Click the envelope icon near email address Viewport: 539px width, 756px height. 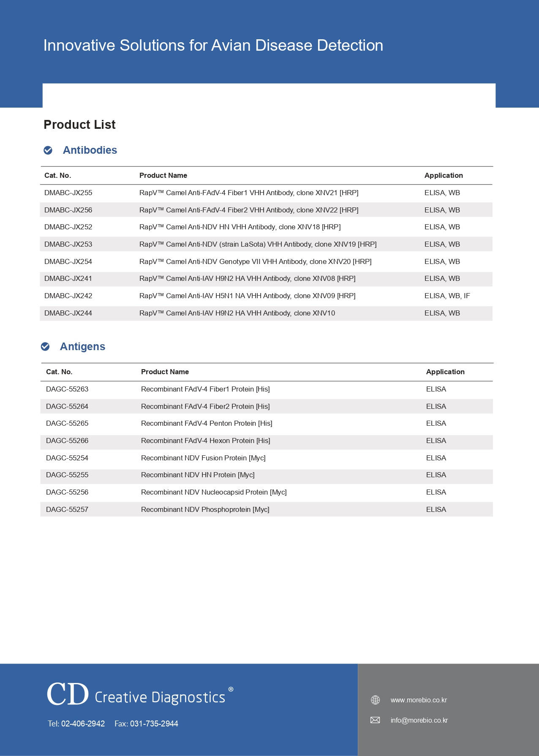pyautogui.click(x=375, y=720)
